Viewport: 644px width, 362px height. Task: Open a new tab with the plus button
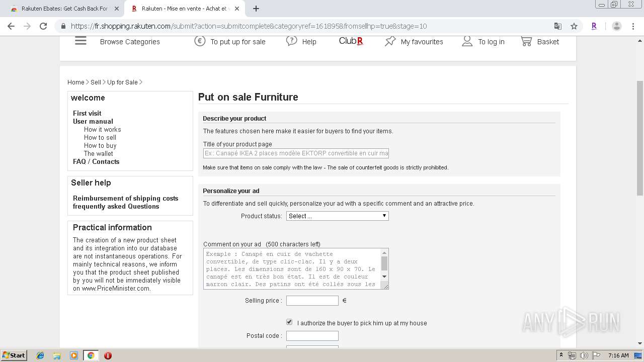pyautogui.click(x=256, y=9)
